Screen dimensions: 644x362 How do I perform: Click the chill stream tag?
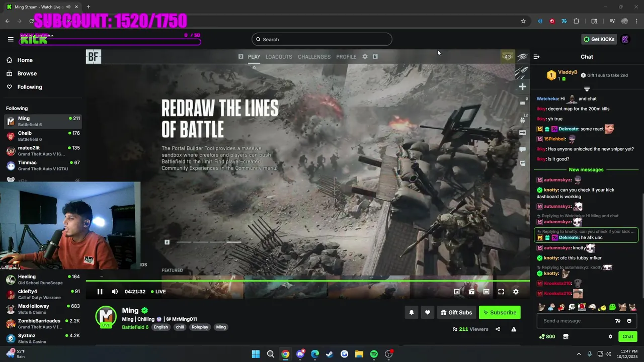point(180,327)
